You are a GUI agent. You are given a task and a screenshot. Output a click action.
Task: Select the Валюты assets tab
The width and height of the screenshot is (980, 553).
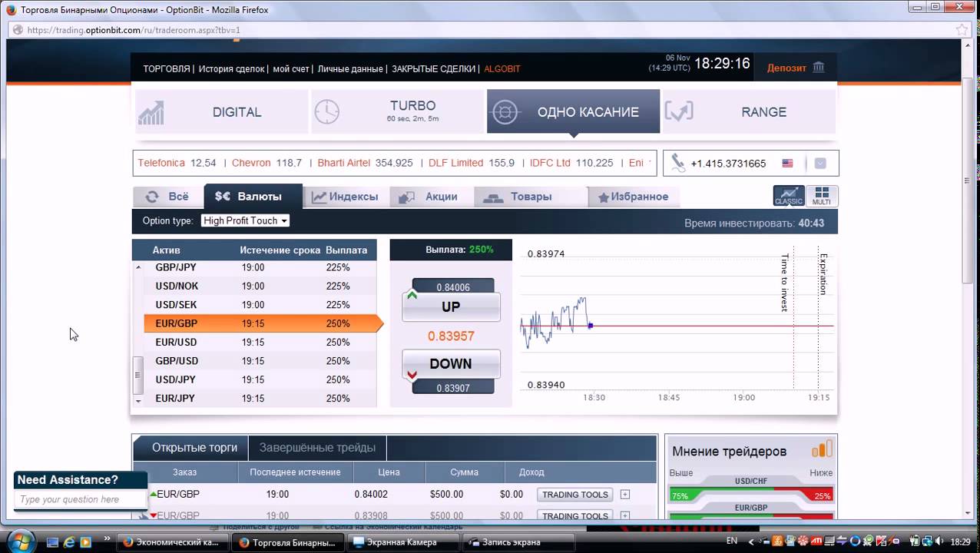click(x=253, y=197)
